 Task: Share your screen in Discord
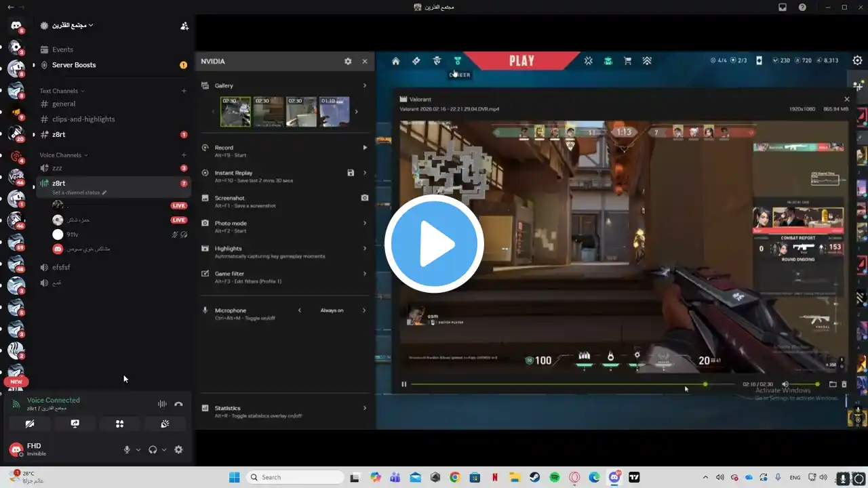pyautogui.click(x=75, y=424)
